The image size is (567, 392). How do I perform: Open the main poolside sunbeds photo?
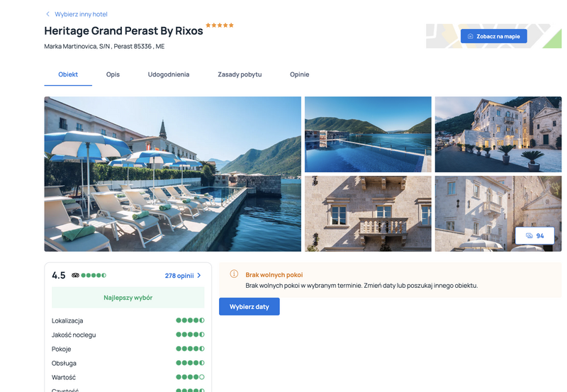(x=172, y=174)
